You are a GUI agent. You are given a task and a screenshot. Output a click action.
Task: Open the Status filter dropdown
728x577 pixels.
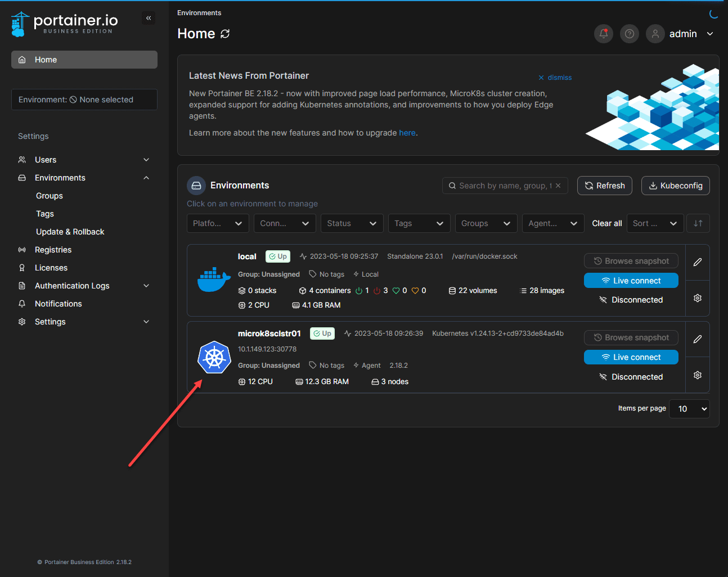pos(352,223)
